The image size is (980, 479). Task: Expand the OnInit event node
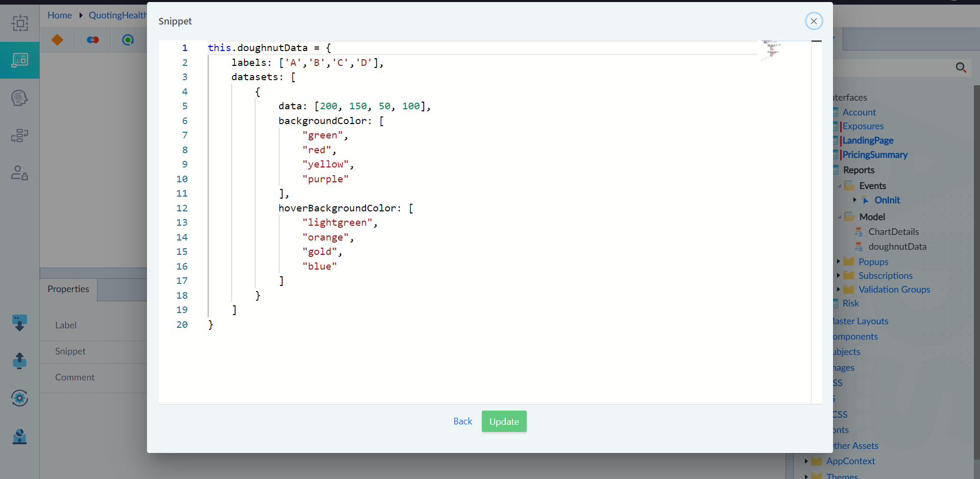tap(855, 200)
